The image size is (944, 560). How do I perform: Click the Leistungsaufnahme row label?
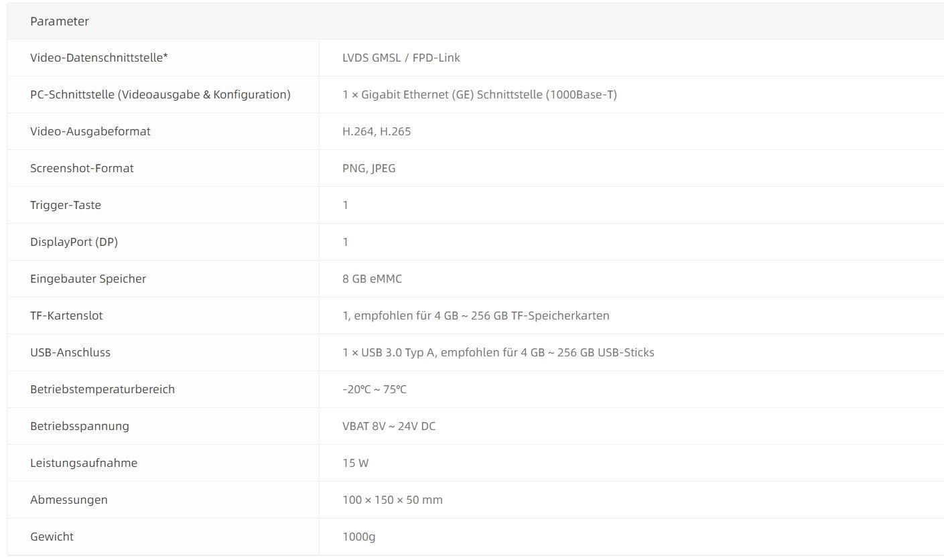tap(84, 463)
